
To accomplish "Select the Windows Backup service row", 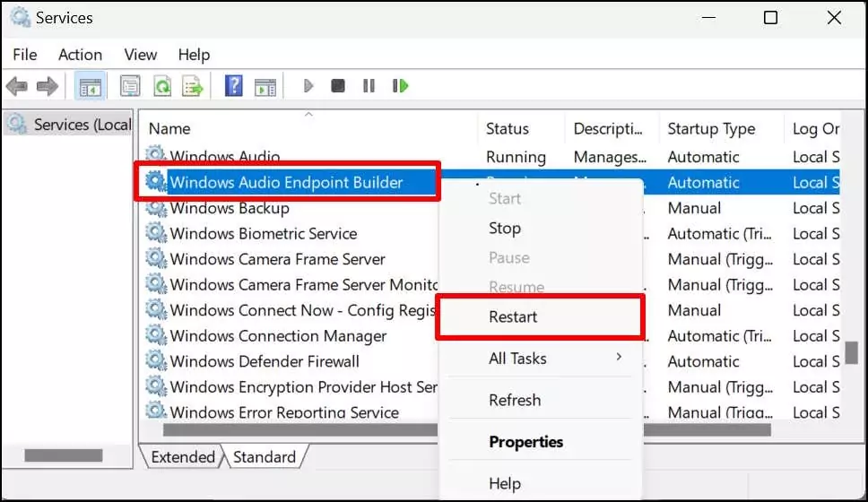I will [491, 208].
